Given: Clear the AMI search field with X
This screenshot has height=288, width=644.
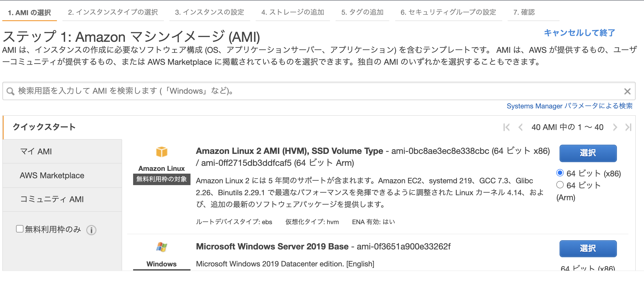Looking at the screenshot, I should pos(627,91).
